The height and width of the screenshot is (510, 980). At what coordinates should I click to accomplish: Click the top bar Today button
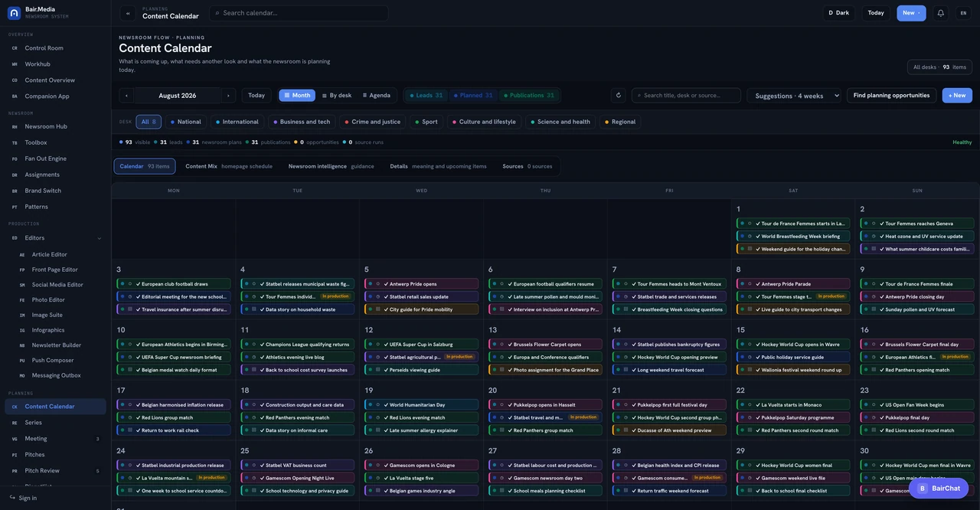tap(876, 13)
